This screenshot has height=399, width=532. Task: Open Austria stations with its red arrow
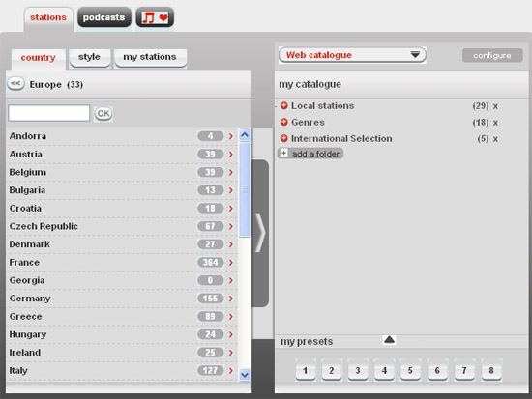231,155
